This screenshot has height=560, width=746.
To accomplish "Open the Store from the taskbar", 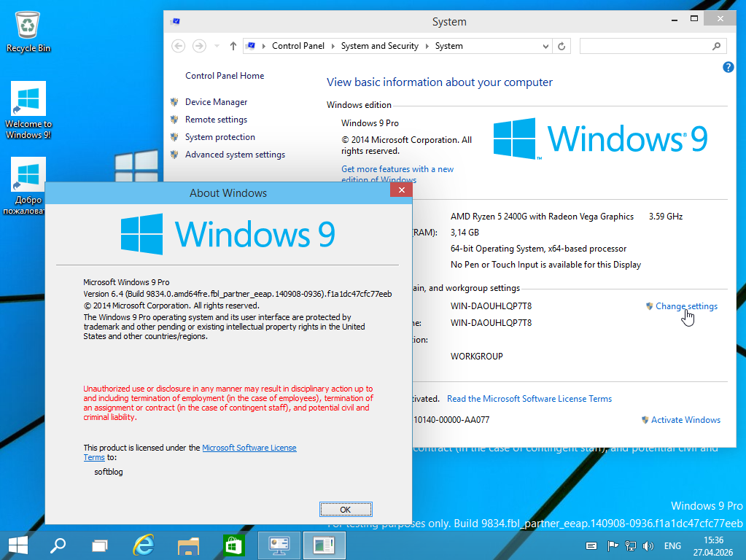I will click(x=233, y=545).
